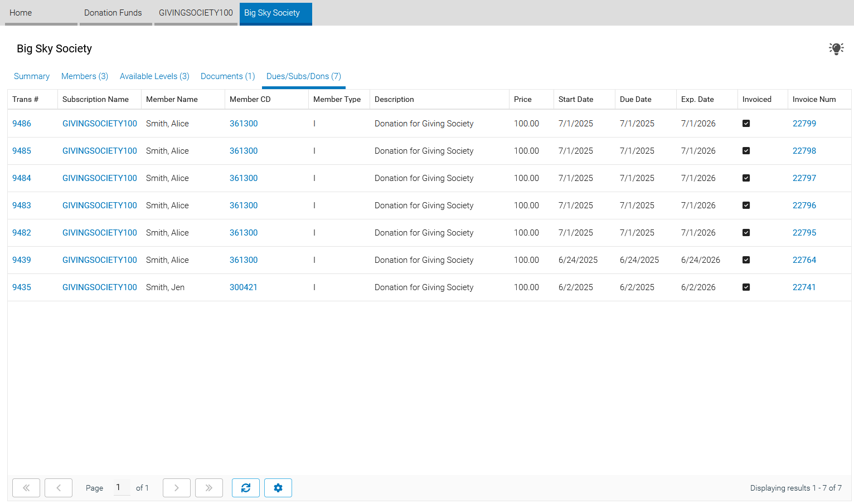Open transaction 9483 link
The image size is (854, 504).
click(22, 205)
